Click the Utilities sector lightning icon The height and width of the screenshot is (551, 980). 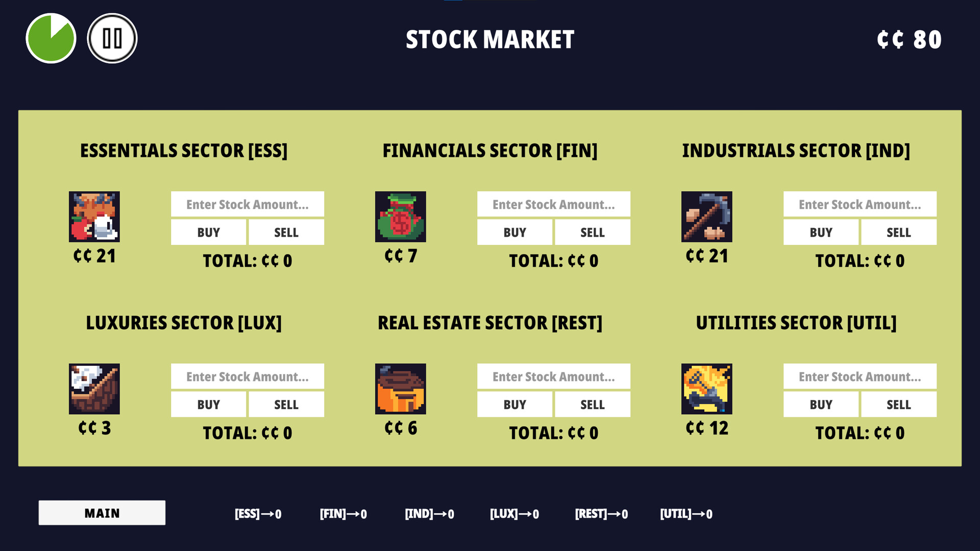tap(707, 389)
